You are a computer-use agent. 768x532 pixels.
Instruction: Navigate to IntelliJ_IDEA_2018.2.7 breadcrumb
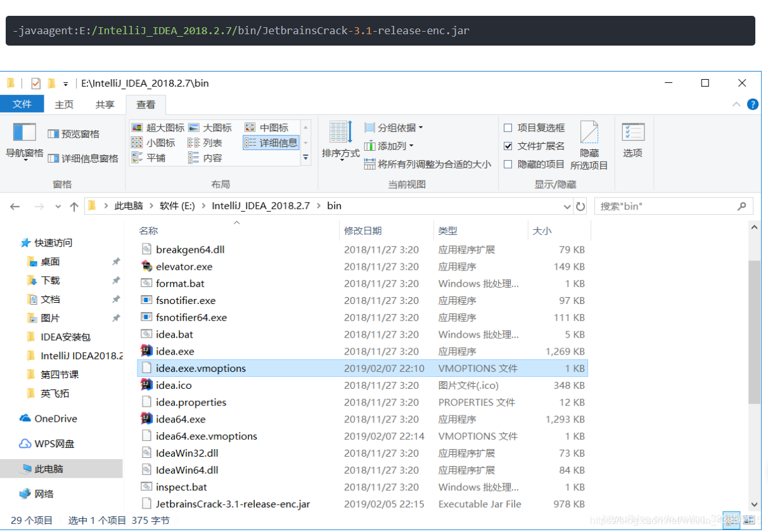tap(260, 206)
